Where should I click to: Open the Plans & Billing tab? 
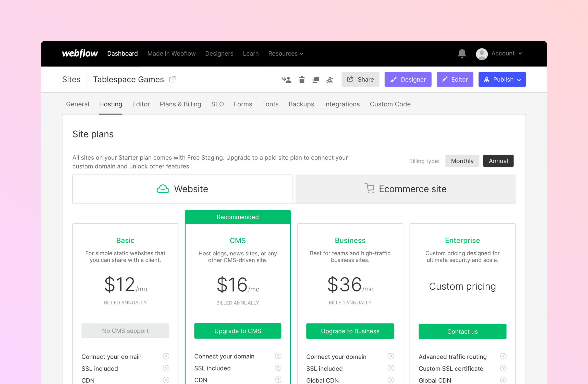click(x=180, y=104)
